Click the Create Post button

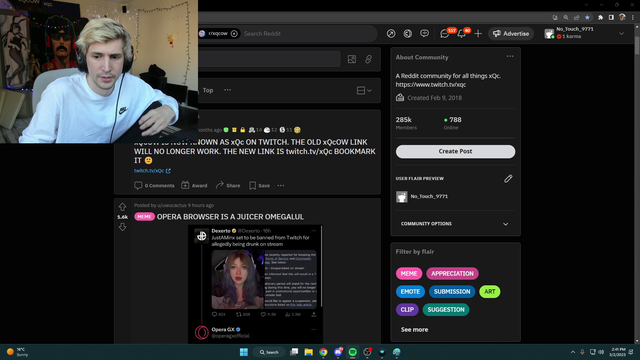point(455,151)
